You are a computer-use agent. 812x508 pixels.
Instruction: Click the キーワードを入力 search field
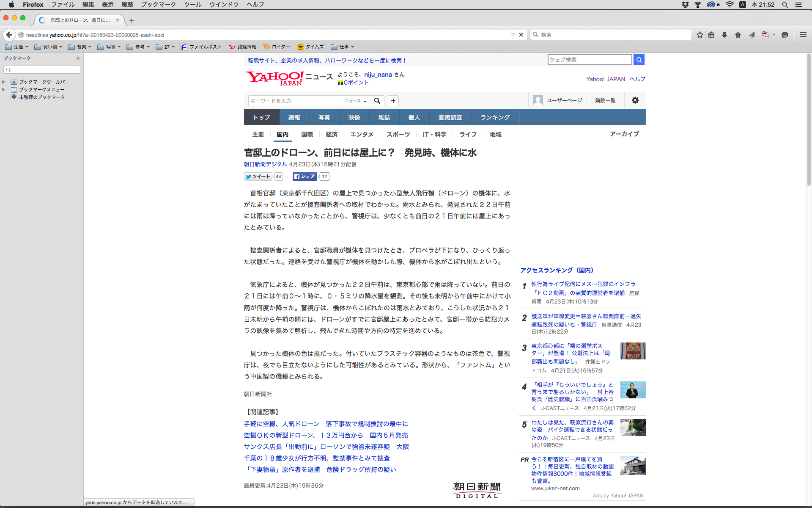click(295, 101)
